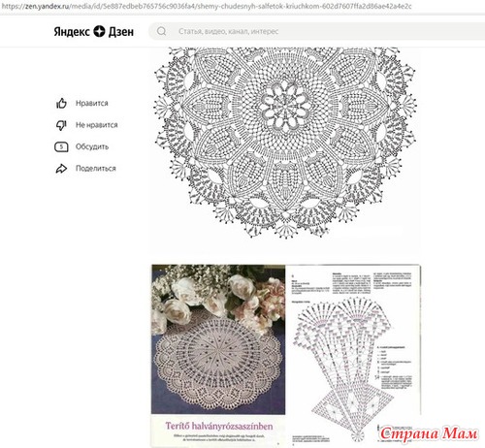The image size is (485, 448).
Task: Click the Дзен star logo icon
Action: pos(99,31)
